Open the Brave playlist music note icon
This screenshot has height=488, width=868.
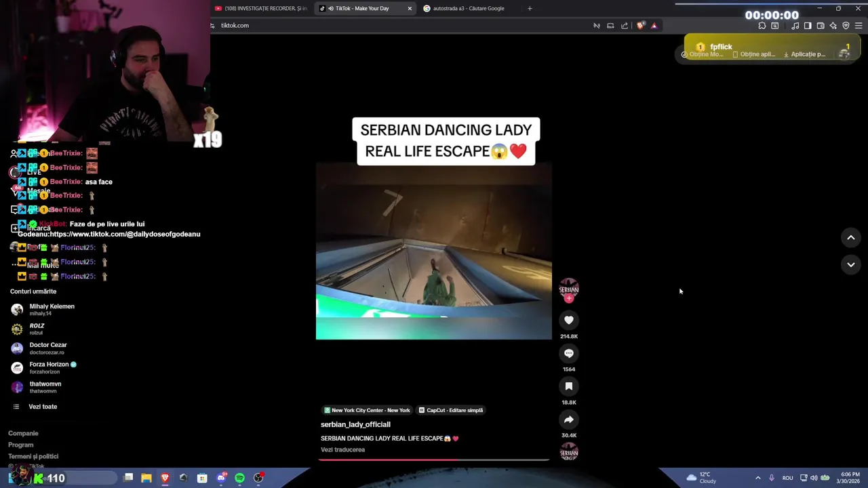[795, 26]
